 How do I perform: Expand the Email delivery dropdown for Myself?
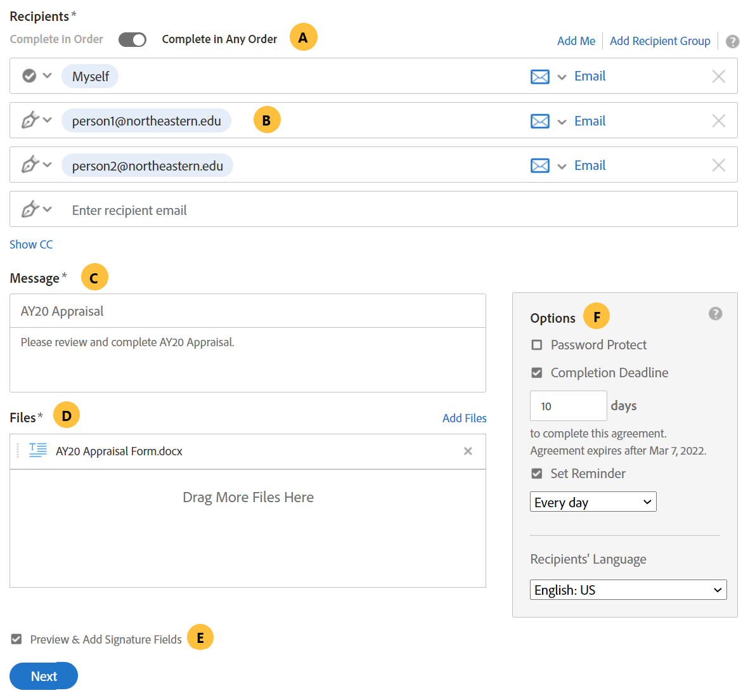pos(562,77)
